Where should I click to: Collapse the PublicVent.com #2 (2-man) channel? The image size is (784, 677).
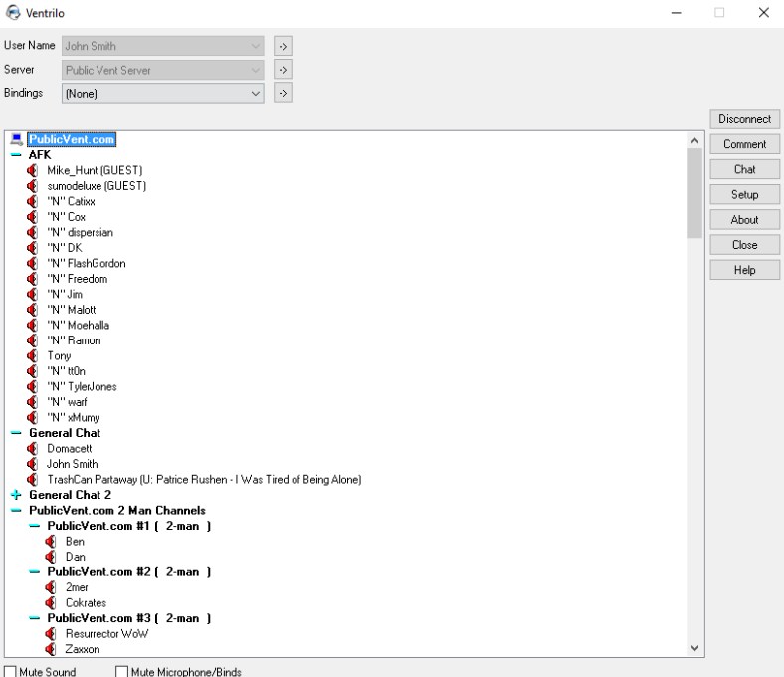pos(34,572)
